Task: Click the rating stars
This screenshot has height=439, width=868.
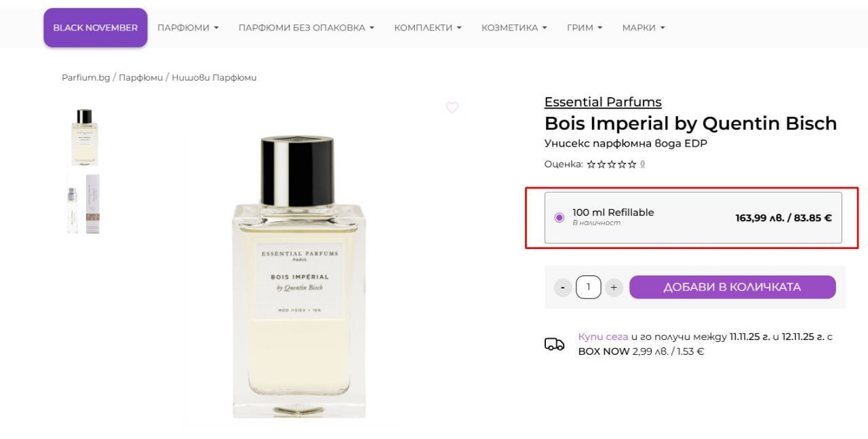Action: [x=611, y=164]
